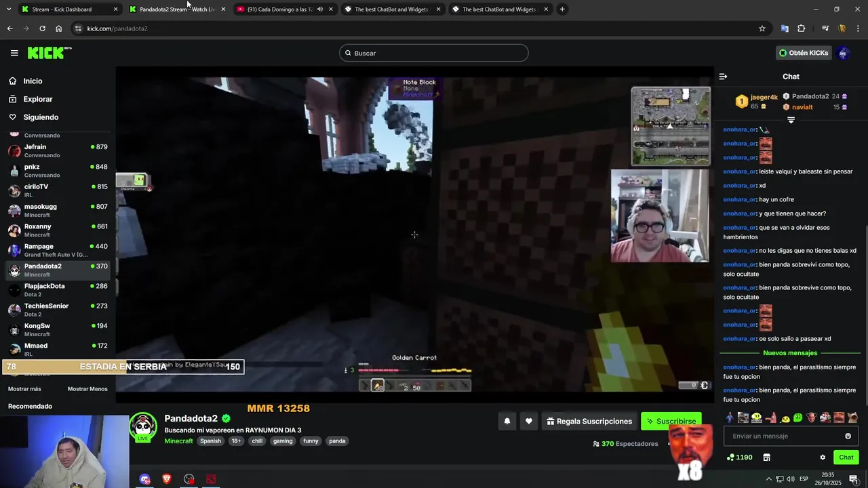Open the browser extensions puzzle icon
868x488 pixels.
tap(802, 28)
